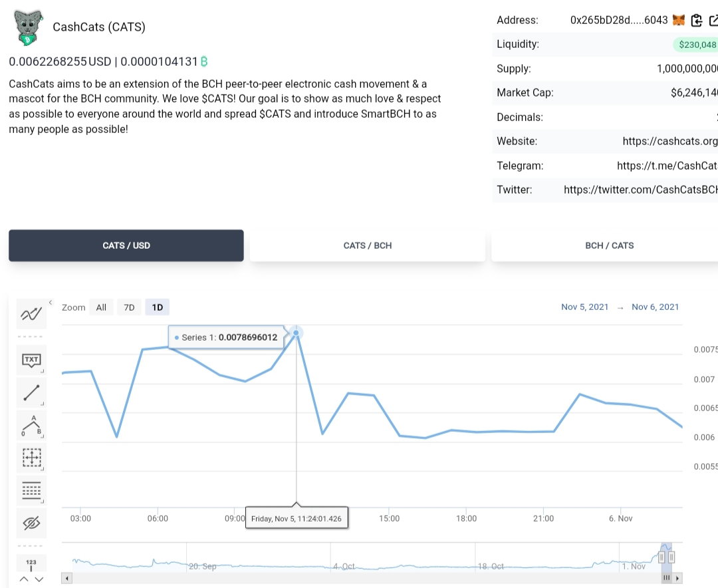
Task: Select the vertical counter lines tool
Action: point(31,490)
